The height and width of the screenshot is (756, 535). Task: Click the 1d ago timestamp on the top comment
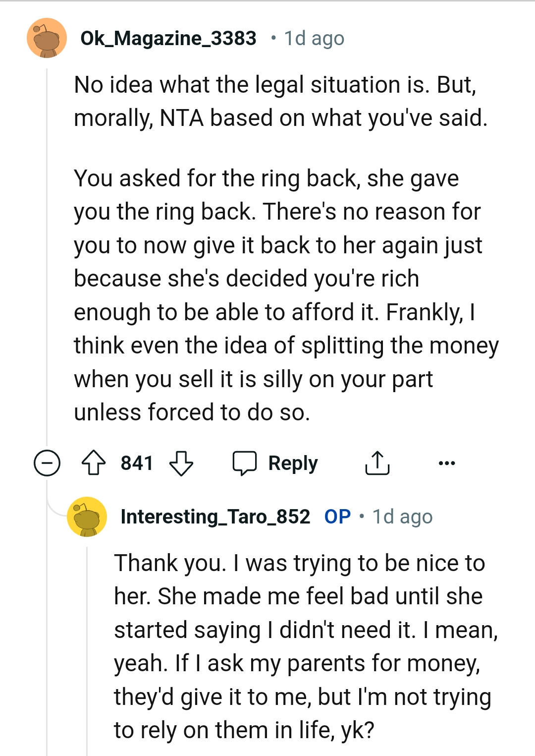(x=313, y=38)
